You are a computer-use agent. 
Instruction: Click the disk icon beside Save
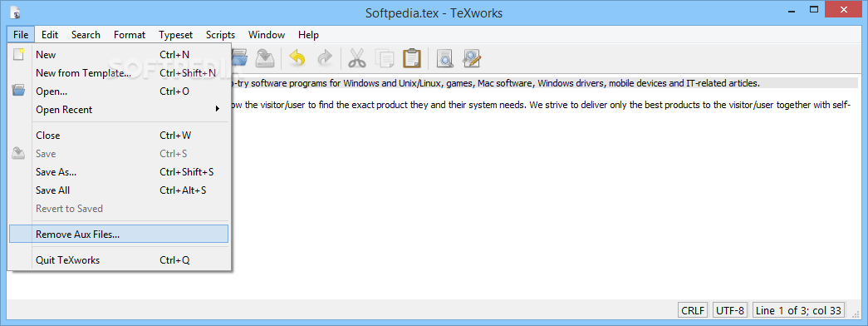(19, 153)
